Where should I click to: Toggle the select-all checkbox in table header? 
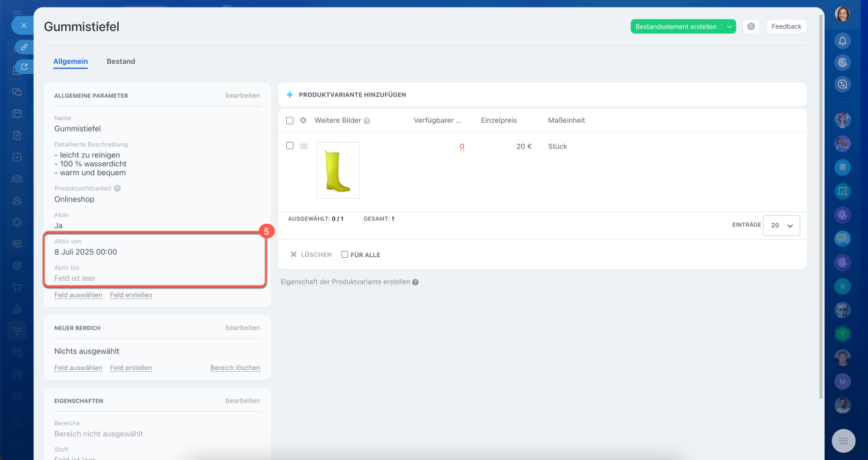click(x=290, y=121)
